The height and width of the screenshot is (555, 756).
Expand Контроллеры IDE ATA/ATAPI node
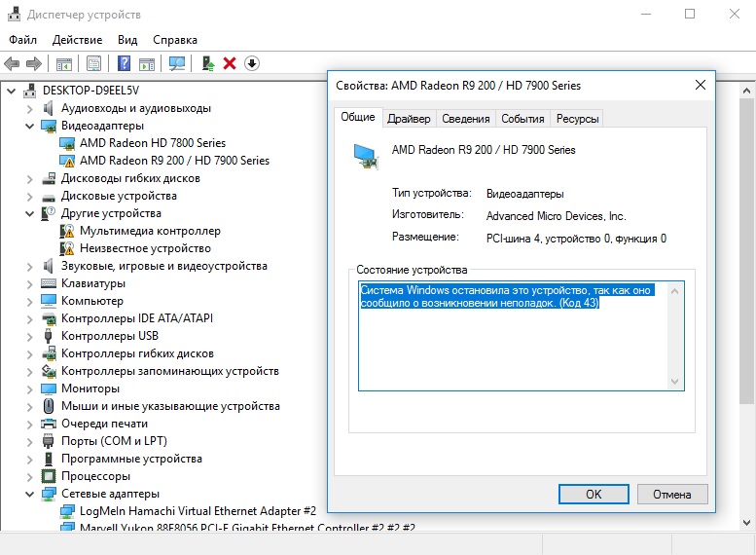[x=30, y=319]
